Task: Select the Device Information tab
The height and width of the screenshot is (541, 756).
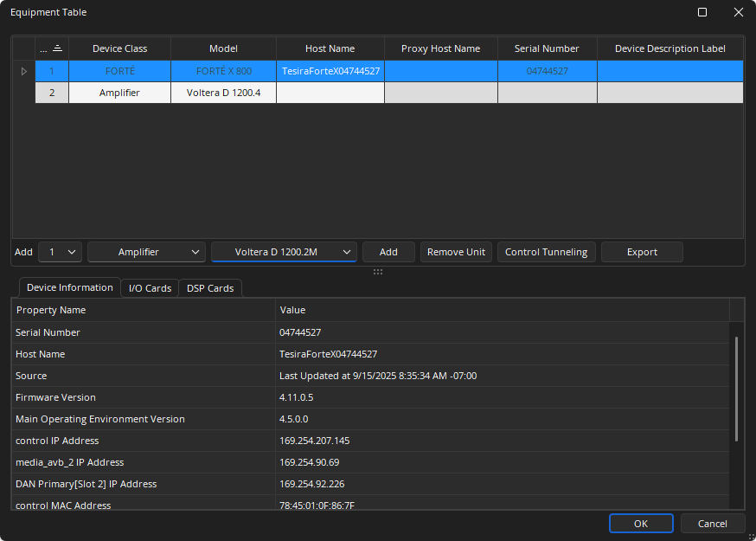Action: [x=69, y=287]
